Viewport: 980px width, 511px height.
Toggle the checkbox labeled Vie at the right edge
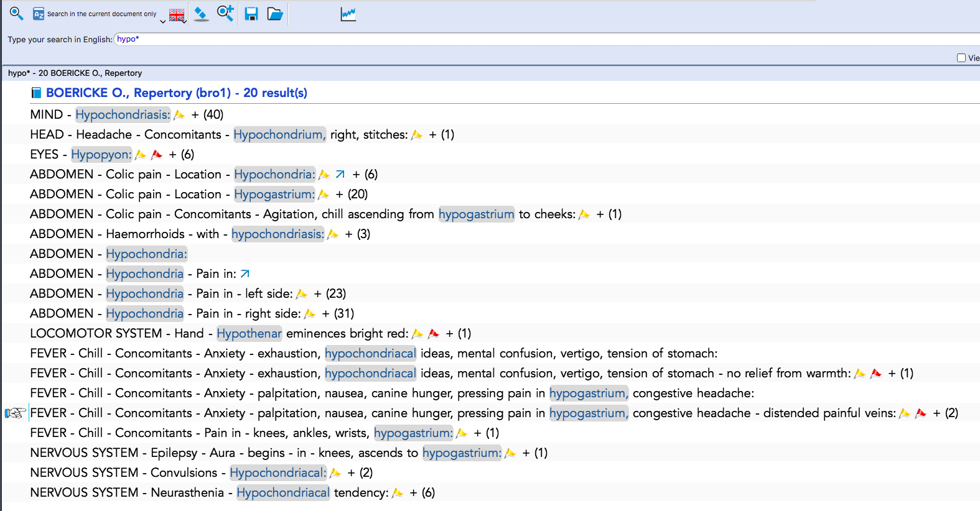[x=961, y=58]
